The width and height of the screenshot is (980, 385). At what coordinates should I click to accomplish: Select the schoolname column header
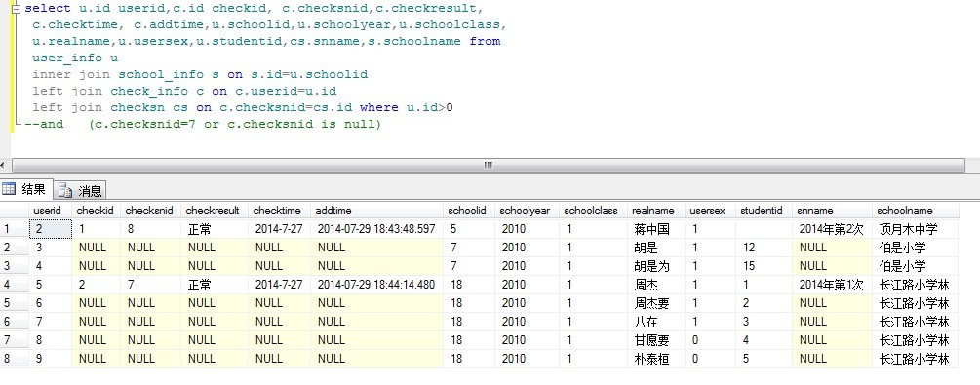click(915, 211)
